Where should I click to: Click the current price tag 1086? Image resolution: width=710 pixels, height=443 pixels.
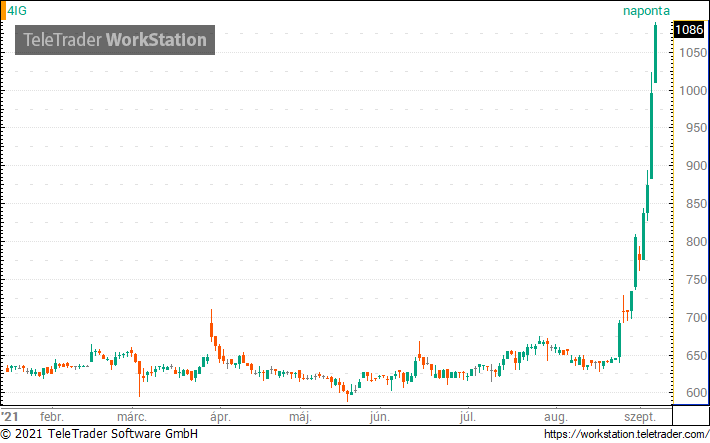click(x=689, y=30)
